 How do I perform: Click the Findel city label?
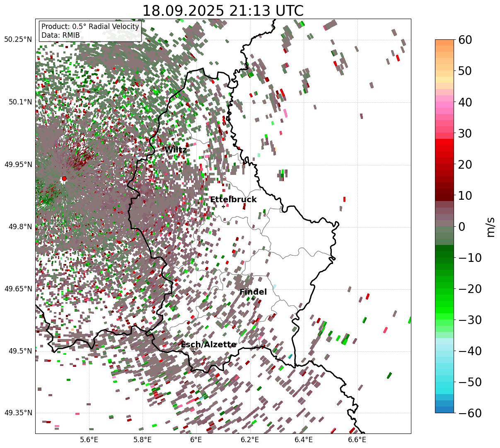(253, 292)
